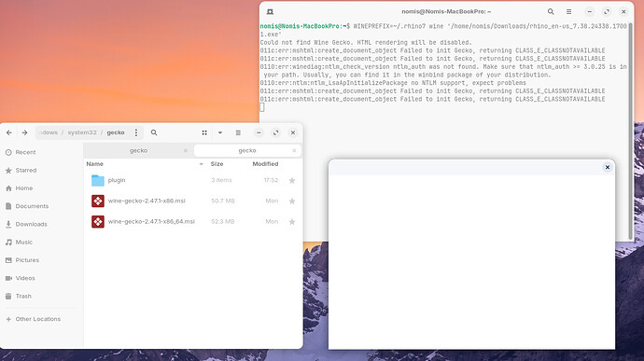Select the first gecko tab
The width and height of the screenshot is (644, 361).
click(138, 151)
